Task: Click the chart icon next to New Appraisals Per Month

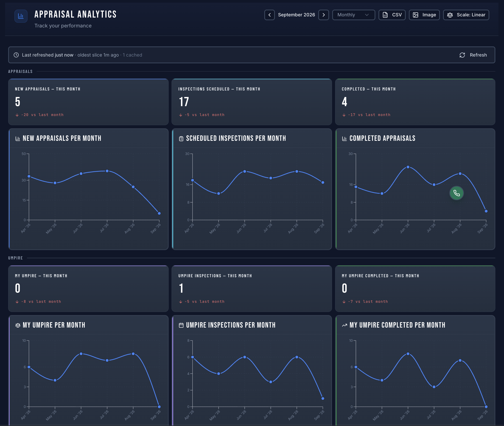Action: click(18, 139)
